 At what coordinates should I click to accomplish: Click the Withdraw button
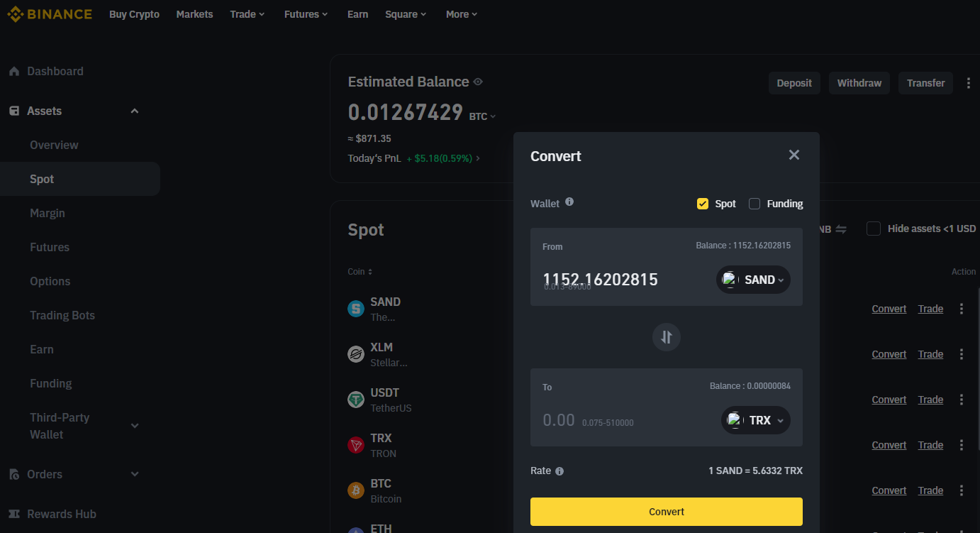pos(859,83)
